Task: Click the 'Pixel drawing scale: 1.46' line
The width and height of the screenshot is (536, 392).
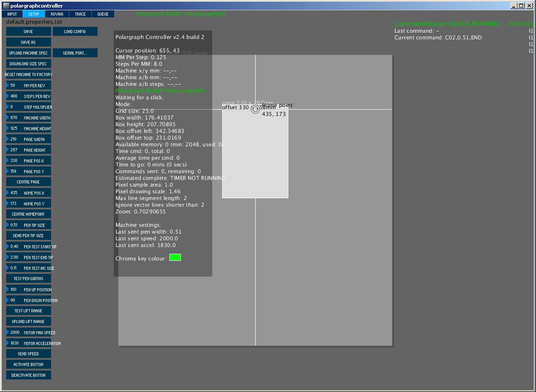Action: coord(148,192)
